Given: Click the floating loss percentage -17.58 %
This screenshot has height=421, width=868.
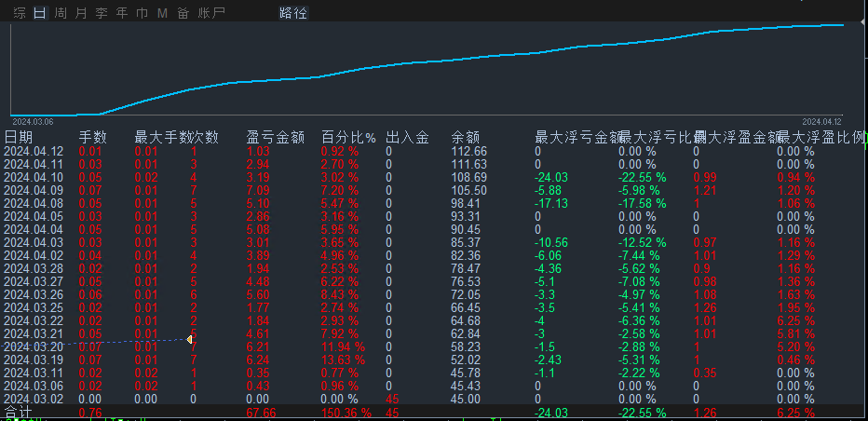Looking at the screenshot, I should pyautogui.click(x=642, y=204).
